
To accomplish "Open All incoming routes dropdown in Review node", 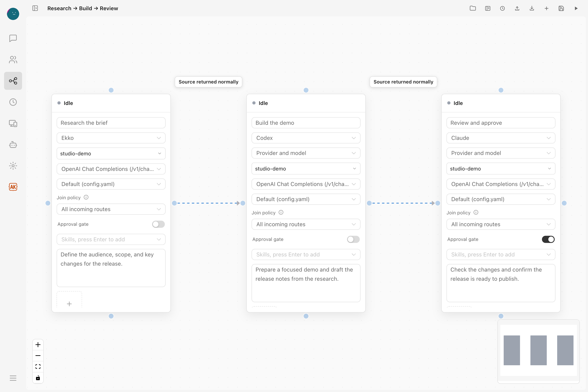I will pyautogui.click(x=501, y=224).
